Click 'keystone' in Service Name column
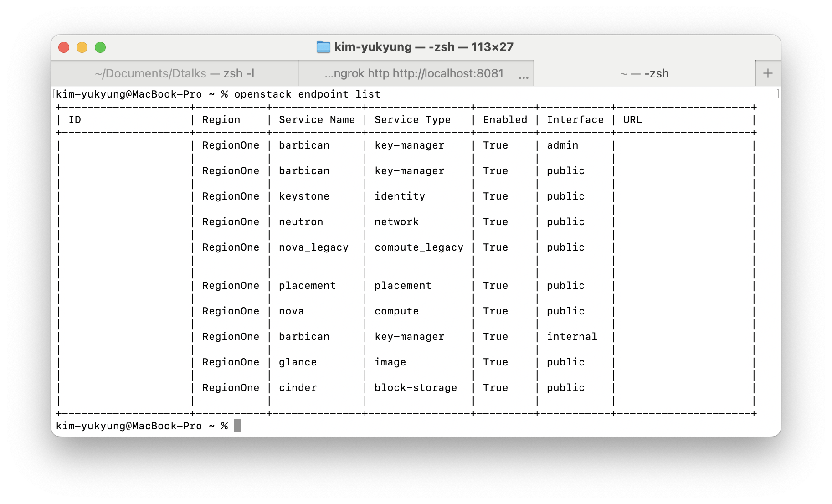This screenshot has width=832, height=504. pos(304,196)
